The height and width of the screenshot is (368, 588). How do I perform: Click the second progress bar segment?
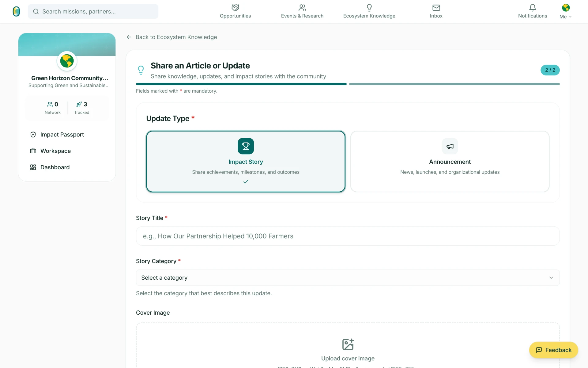454,84
